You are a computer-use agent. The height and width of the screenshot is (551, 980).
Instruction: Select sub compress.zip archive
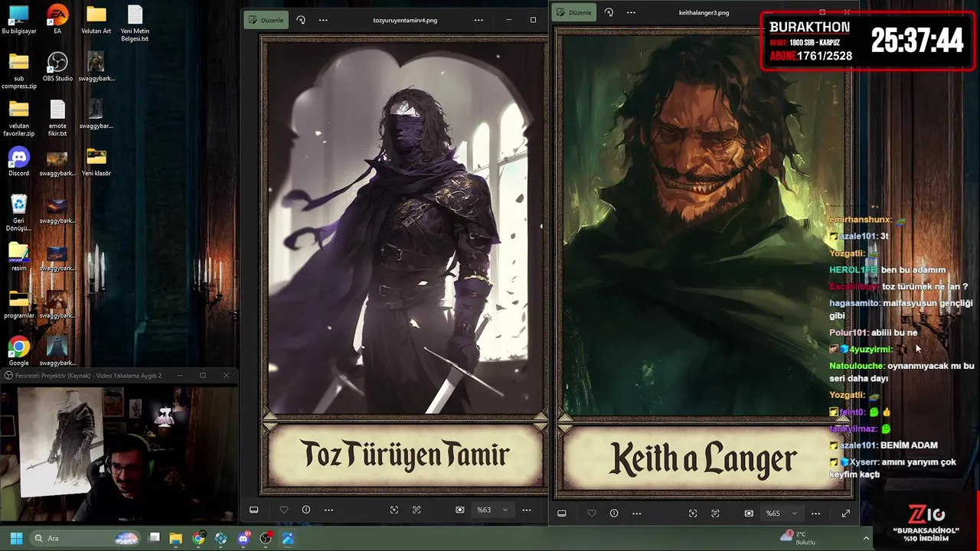(18, 71)
